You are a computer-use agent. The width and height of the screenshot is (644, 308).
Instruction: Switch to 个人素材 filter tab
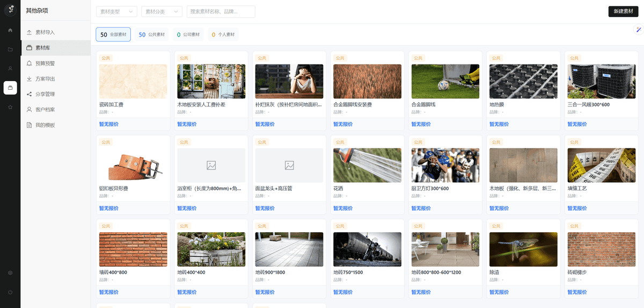coord(223,35)
